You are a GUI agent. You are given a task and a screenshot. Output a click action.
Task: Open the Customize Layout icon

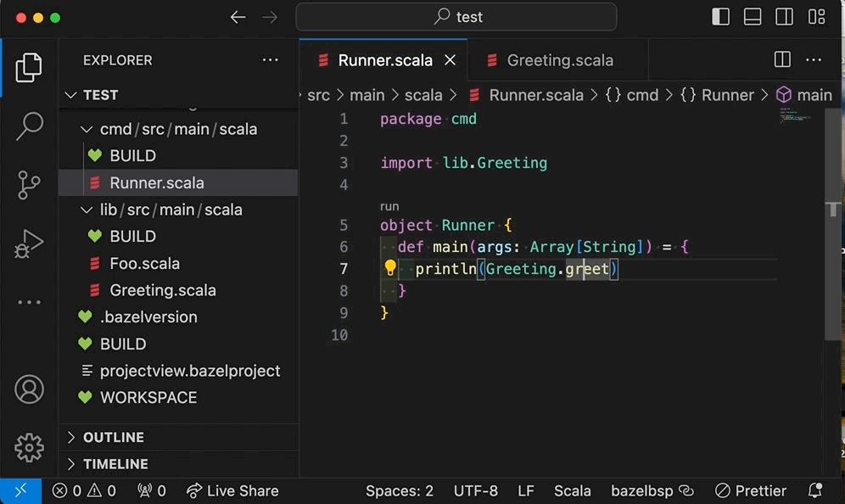point(816,17)
